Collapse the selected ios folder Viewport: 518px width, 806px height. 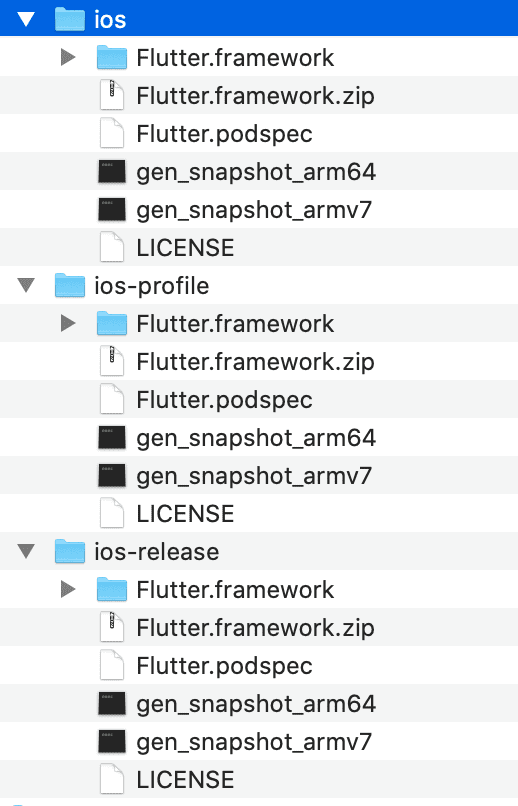[26, 19]
